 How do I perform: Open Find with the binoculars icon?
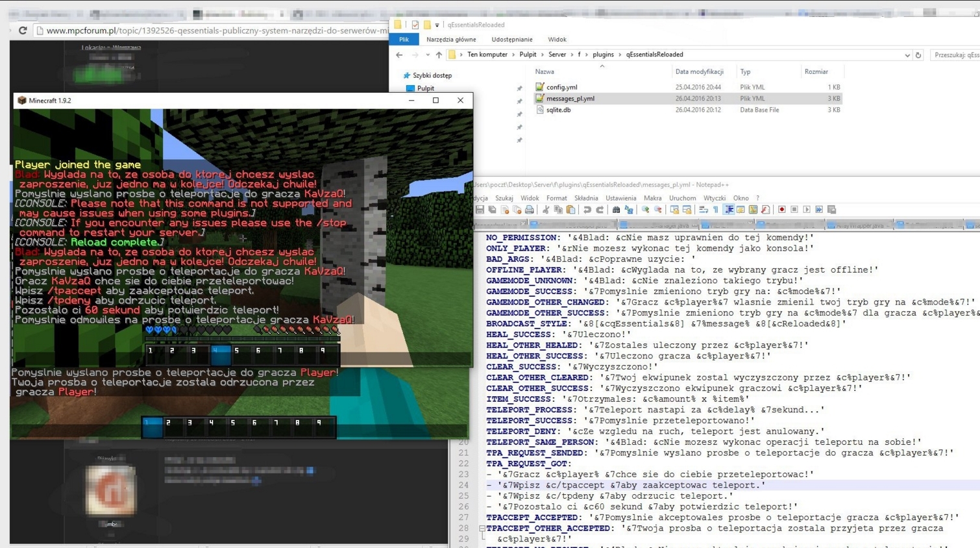click(x=617, y=210)
